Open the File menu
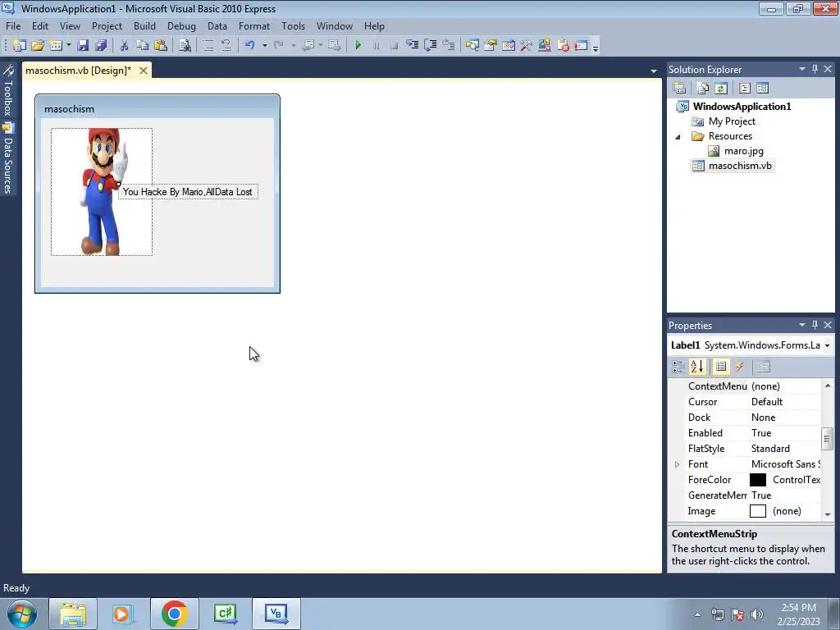 13,25
